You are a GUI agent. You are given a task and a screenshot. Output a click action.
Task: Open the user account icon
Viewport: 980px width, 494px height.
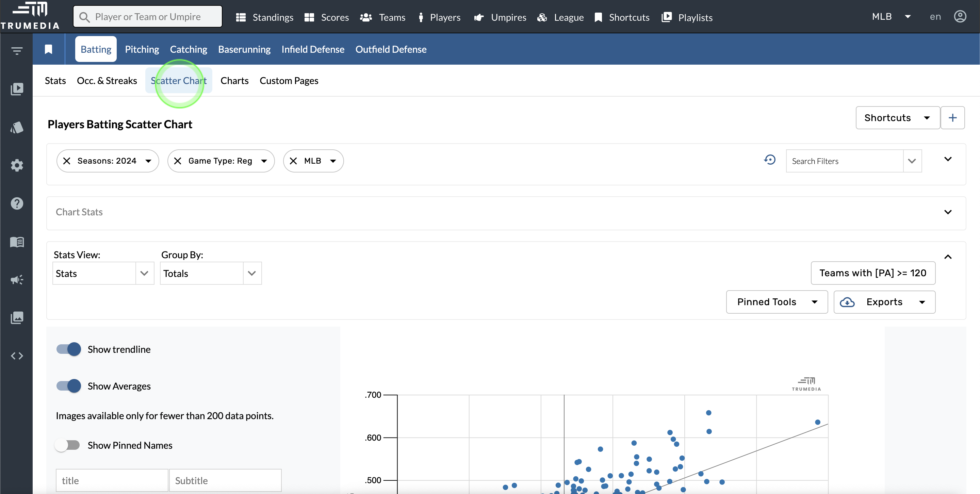coord(961,16)
